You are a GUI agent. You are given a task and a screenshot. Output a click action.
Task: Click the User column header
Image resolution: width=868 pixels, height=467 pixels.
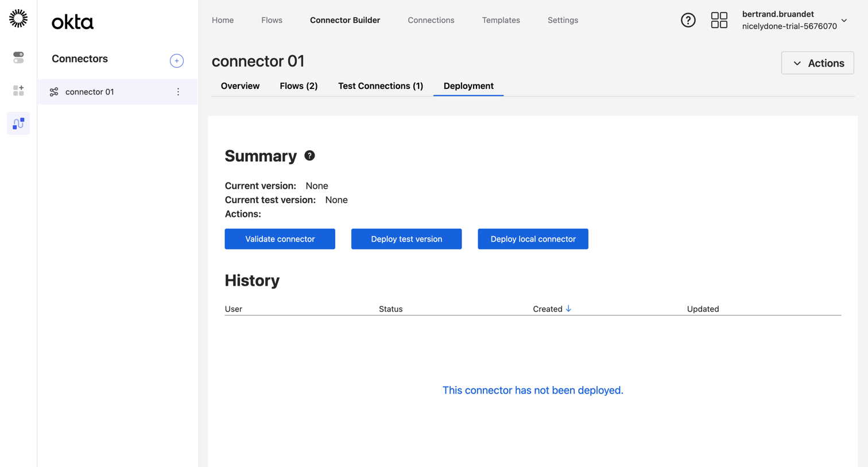(x=234, y=309)
